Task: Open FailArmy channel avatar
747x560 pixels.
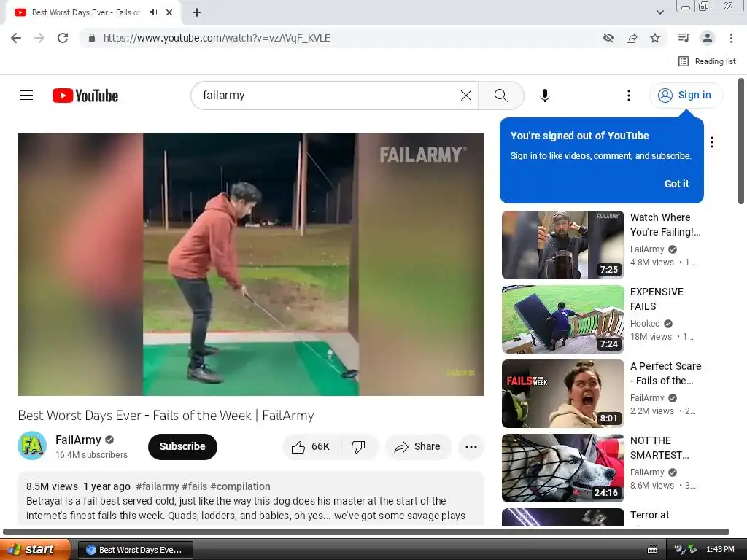Action: (x=32, y=446)
